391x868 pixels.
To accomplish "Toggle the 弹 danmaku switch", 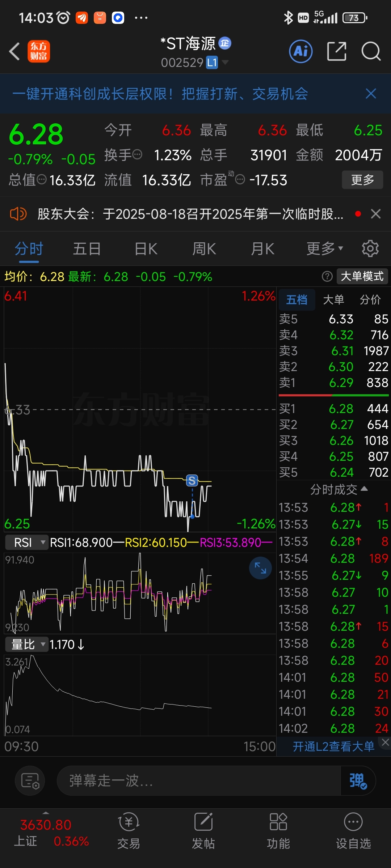I will [358, 780].
